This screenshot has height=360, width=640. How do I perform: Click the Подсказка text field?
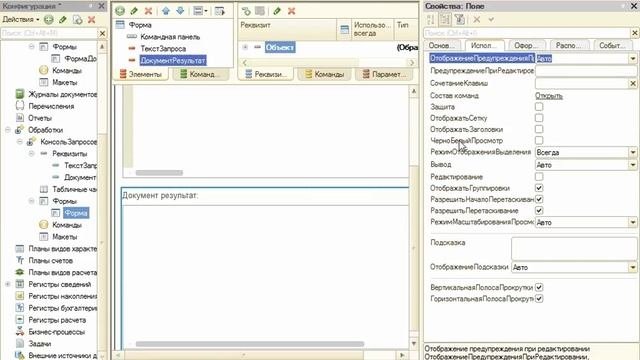pos(573,248)
